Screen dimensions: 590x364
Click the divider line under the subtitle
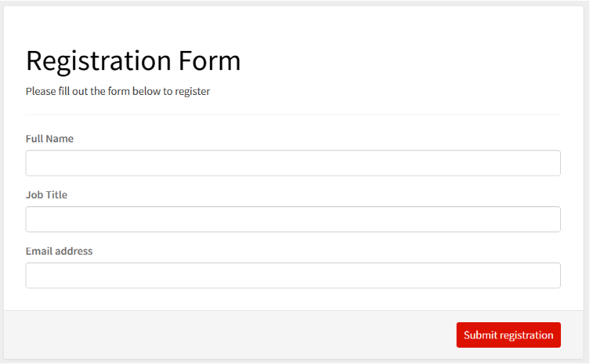pos(293,114)
